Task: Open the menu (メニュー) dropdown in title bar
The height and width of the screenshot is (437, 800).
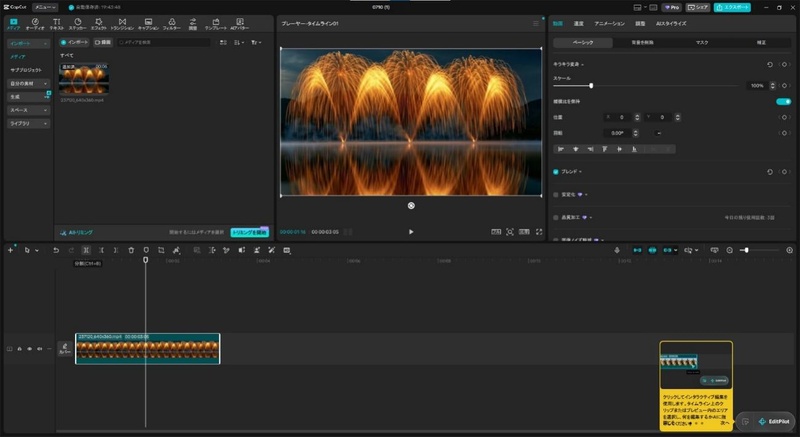Action: (x=45, y=8)
